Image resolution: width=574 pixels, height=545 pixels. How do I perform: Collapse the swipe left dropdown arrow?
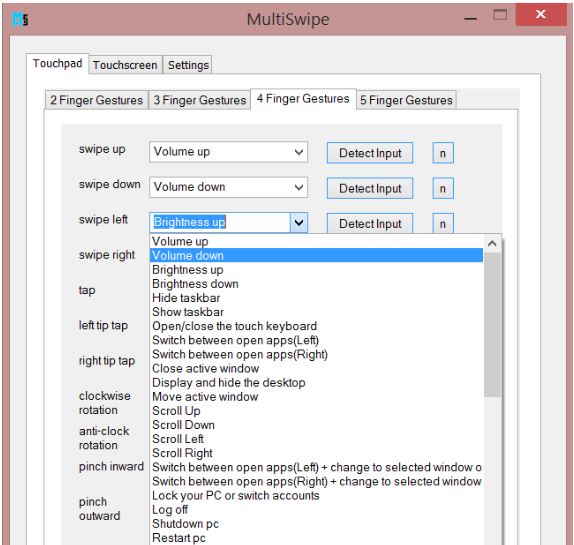click(299, 222)
